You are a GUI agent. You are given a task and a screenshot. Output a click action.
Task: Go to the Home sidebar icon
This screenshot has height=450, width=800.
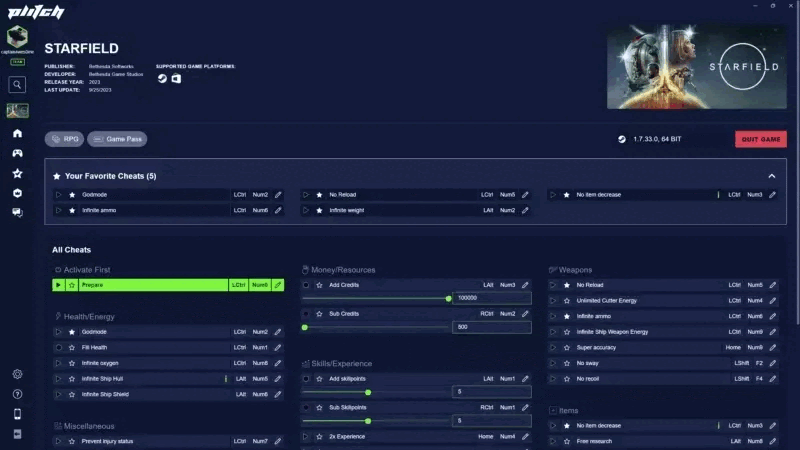click(17, 133)
